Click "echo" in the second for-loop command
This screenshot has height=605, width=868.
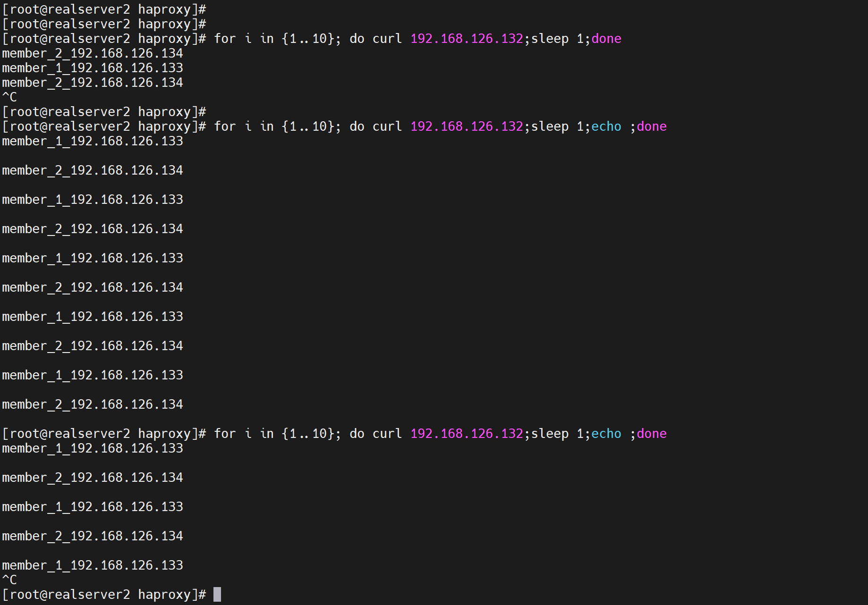(606, 126)
